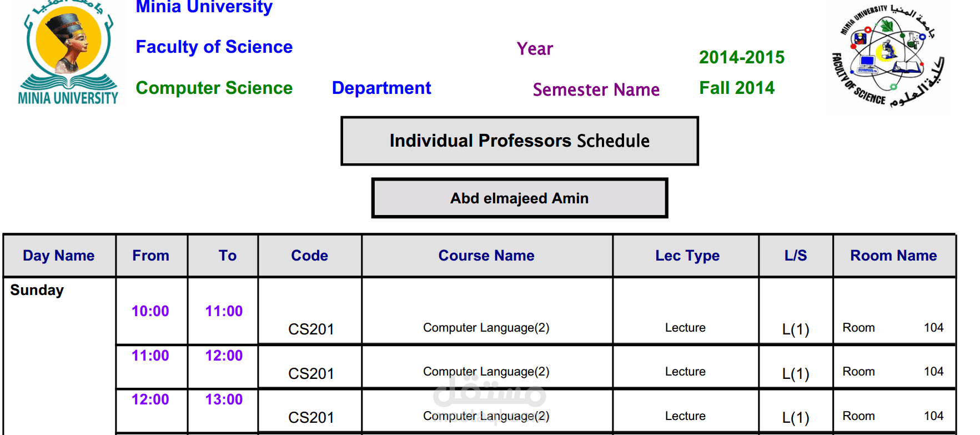This screenshot has width=980, height=435.
Task: Click the Faculty of Science circular emblem
Action: pyautogui.click(x=888, y=57)
